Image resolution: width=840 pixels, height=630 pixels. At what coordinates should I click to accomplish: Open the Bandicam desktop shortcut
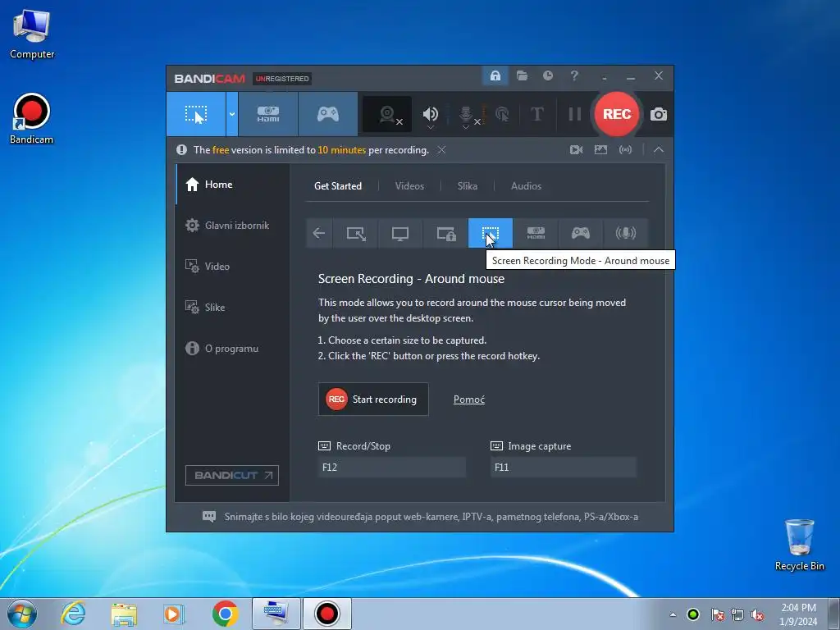pos(32,119)
